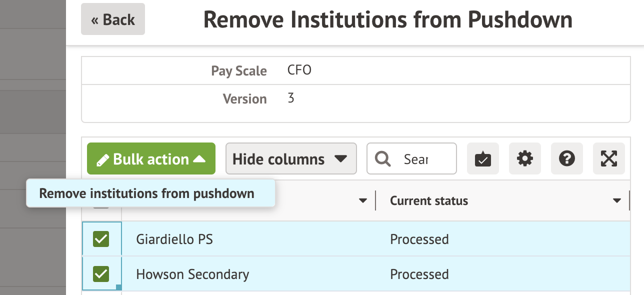Select Remove institutions from pushdown menu item
The height and width of the screenshot is (295, 644).
[147, 193]
